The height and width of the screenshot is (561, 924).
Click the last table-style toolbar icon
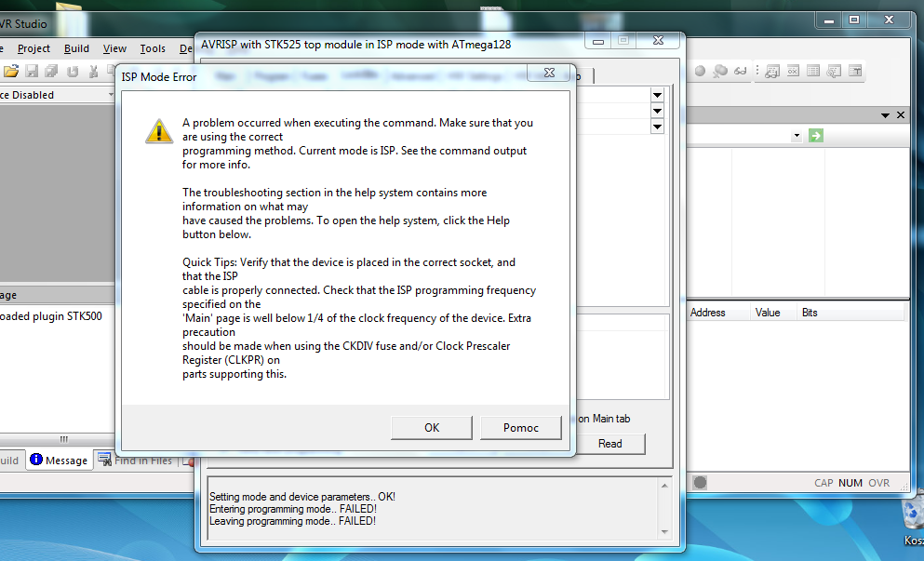tap(855, 71)
